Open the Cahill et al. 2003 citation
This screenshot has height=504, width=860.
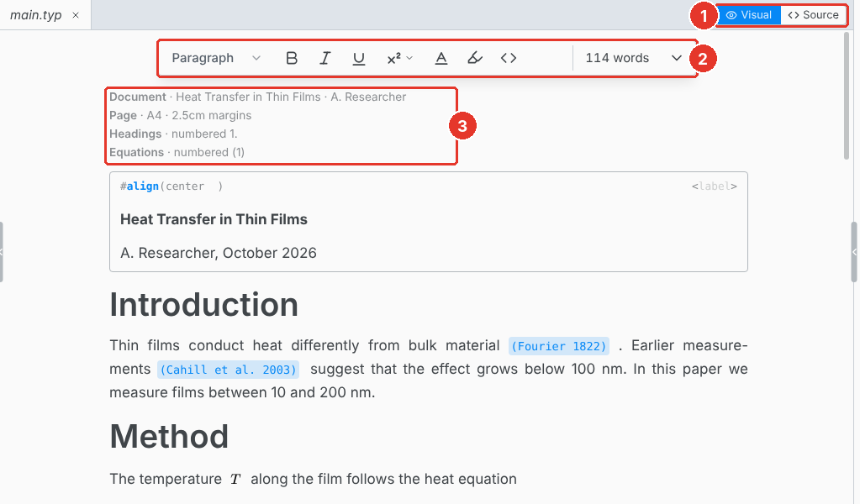pyautogui.click(x=228, y=370)
